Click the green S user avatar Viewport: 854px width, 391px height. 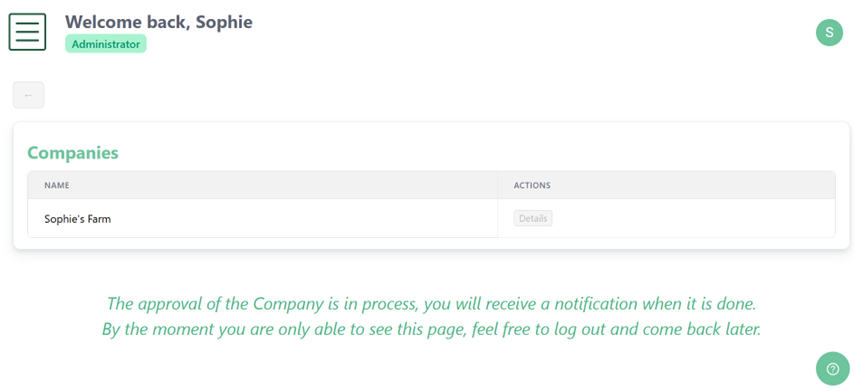click(829, 32)
